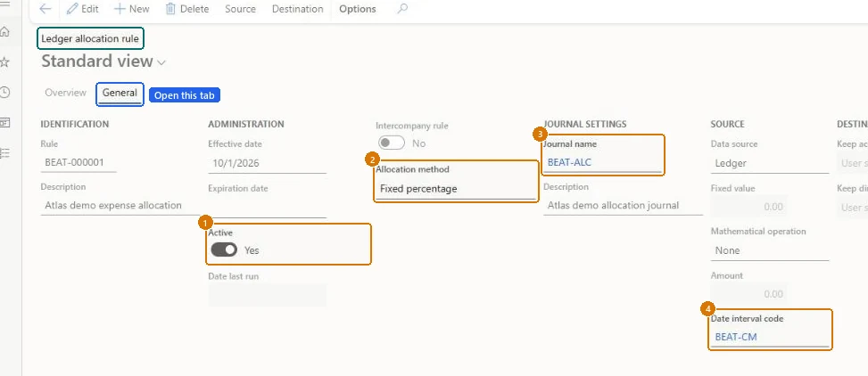Toggle the Active switch
Image resolution: width=868 pixels, height=376 pixels.
coord(224,250)
